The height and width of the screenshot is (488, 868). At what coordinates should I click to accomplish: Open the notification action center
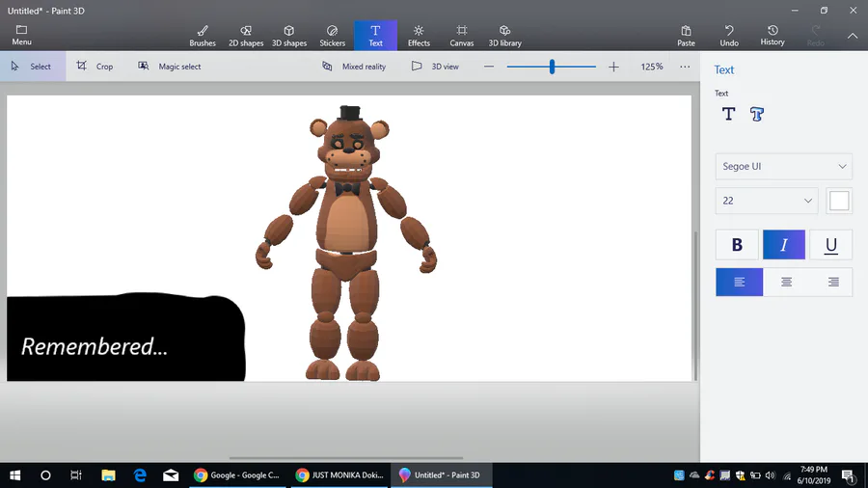[849, 475]
